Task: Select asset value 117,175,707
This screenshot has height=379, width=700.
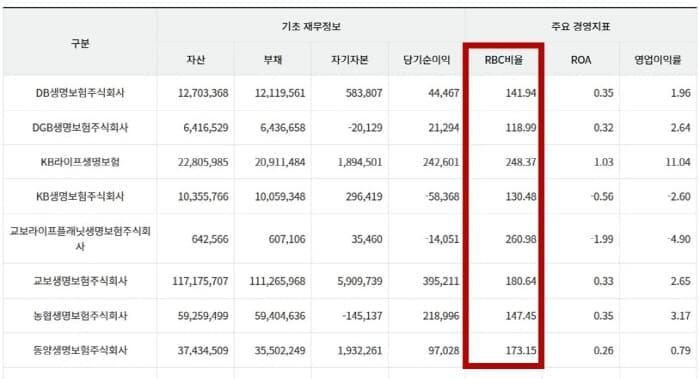Action: (200, 281)
